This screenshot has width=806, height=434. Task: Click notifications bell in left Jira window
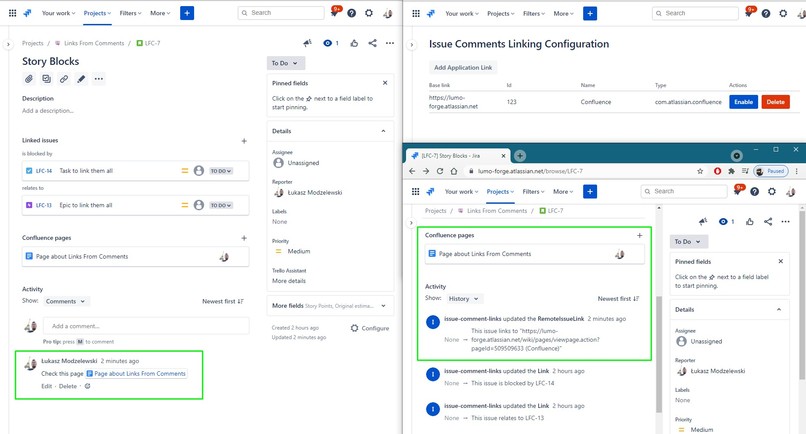coord(335,13)
